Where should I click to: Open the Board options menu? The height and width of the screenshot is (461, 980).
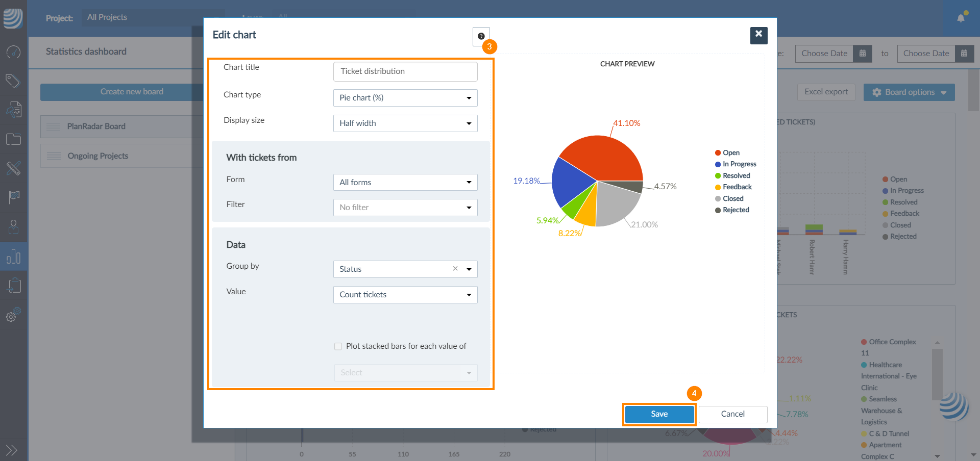pyautogui.click(x=909, y=92)
